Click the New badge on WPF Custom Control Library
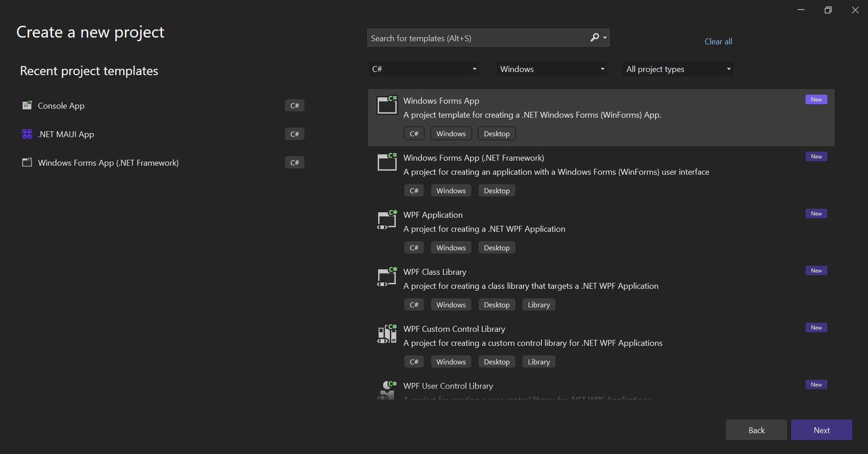 click(816, 328)
